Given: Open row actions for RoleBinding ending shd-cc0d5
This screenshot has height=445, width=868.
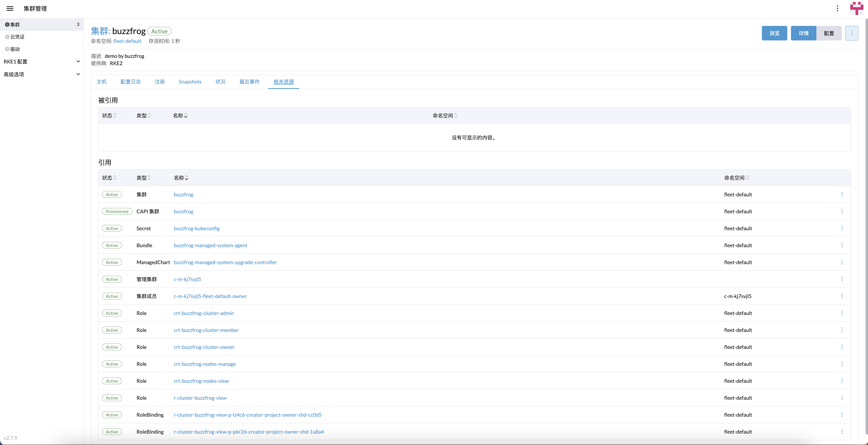Looking at the screenshot, I should pyautogui.click(x=842, y=415).
